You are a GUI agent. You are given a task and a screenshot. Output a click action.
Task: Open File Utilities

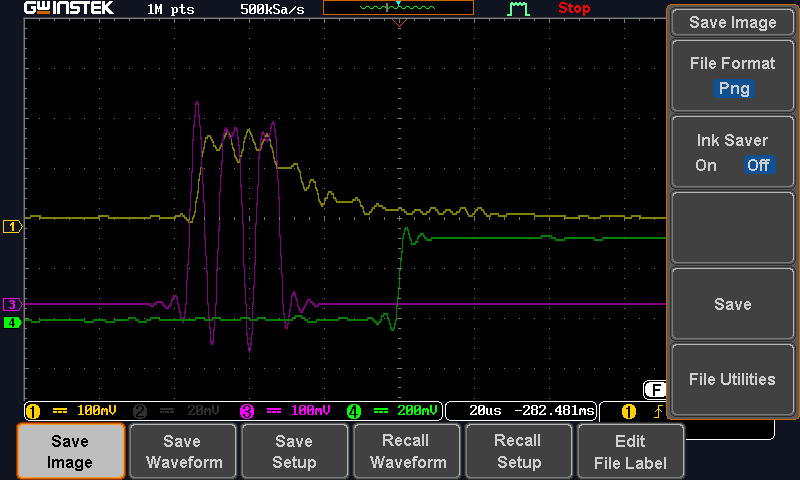coord(733,380)
